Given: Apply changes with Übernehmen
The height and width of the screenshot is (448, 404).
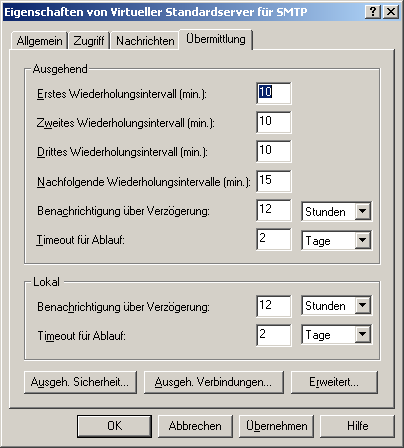Looking at the screenshot, I should tap(276, 426).
